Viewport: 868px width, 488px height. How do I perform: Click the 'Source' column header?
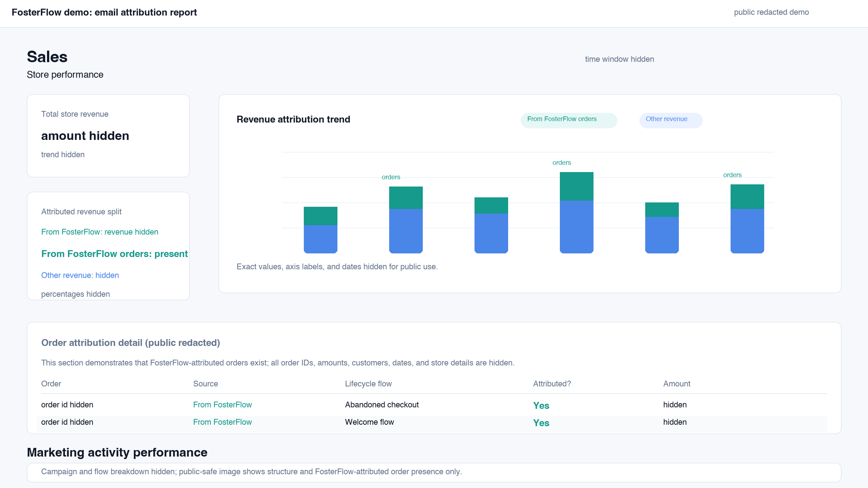[205, 384]
